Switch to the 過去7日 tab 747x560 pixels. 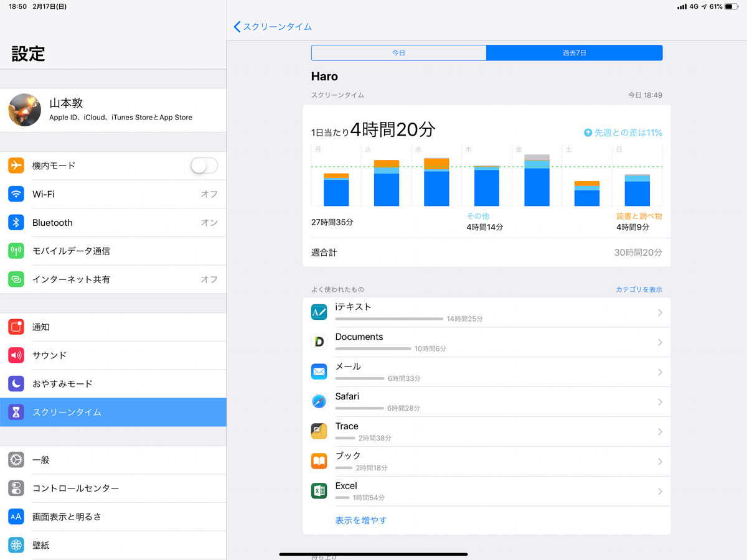tap(574, 53)
